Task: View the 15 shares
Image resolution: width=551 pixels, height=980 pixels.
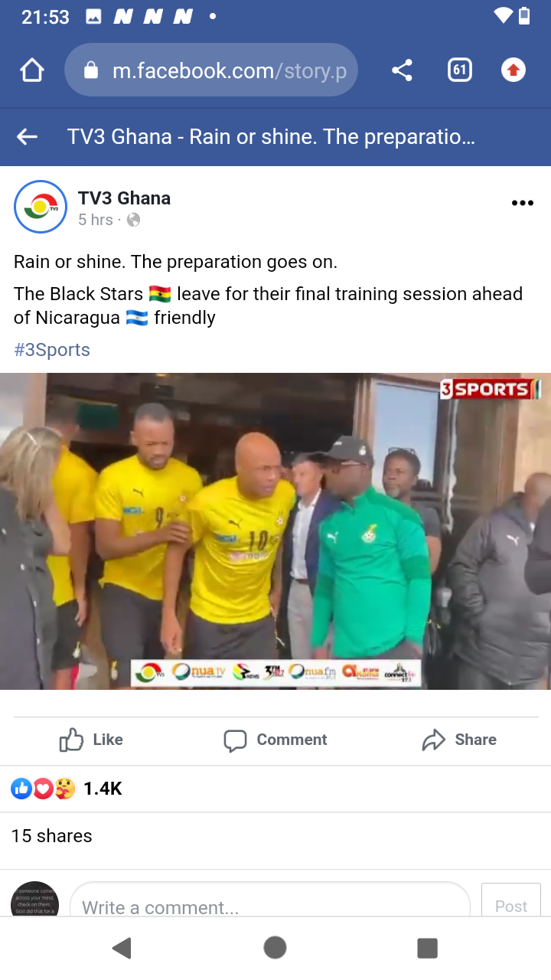Action: 52,836
